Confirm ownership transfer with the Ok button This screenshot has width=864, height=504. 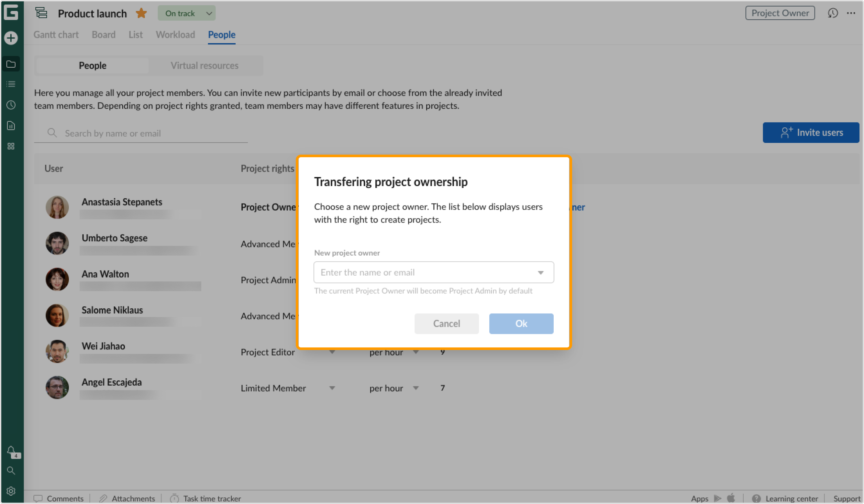coord(521,323)
